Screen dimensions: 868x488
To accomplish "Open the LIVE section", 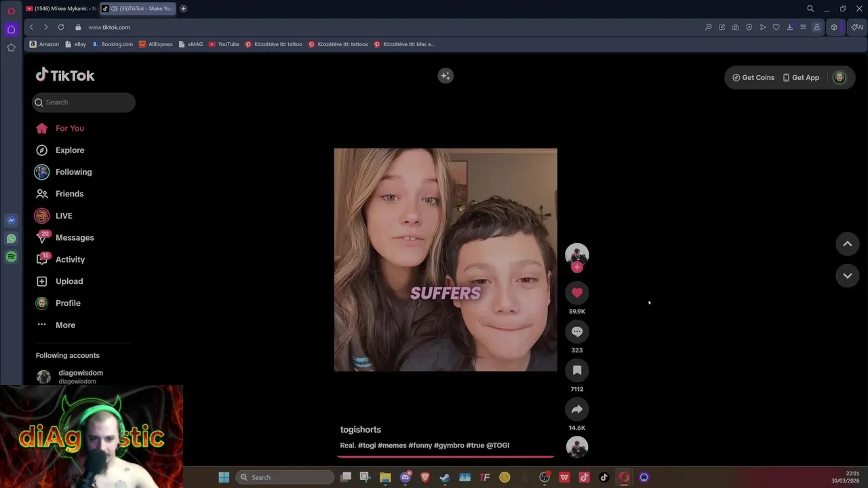I will 54,216.
